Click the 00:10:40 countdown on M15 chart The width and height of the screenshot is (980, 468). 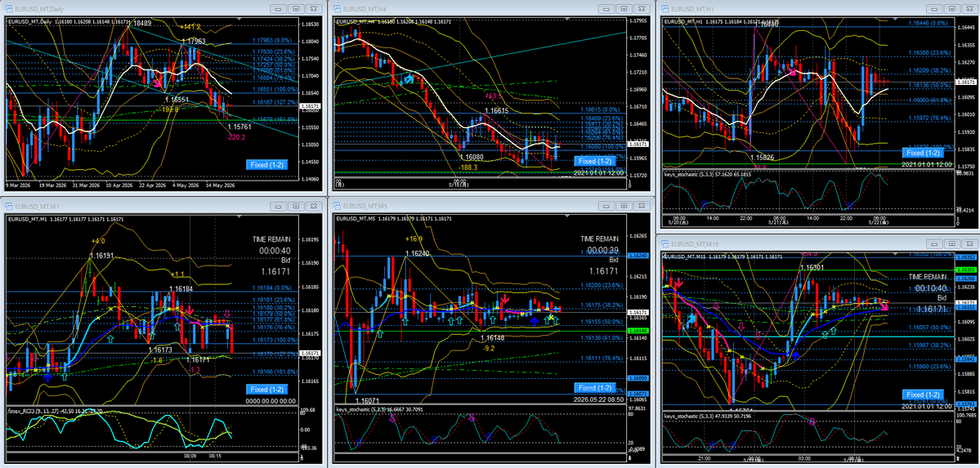932,287
